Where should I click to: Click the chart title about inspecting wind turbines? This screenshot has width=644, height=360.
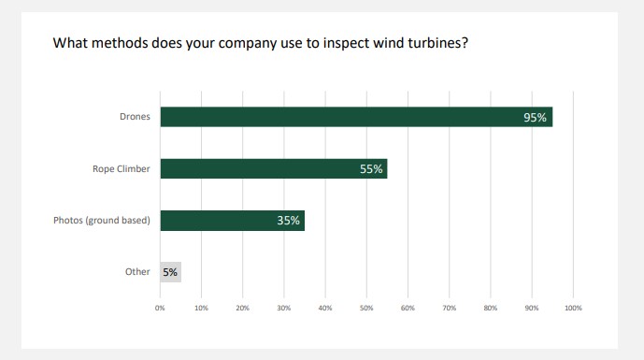[x=261, y=43]
